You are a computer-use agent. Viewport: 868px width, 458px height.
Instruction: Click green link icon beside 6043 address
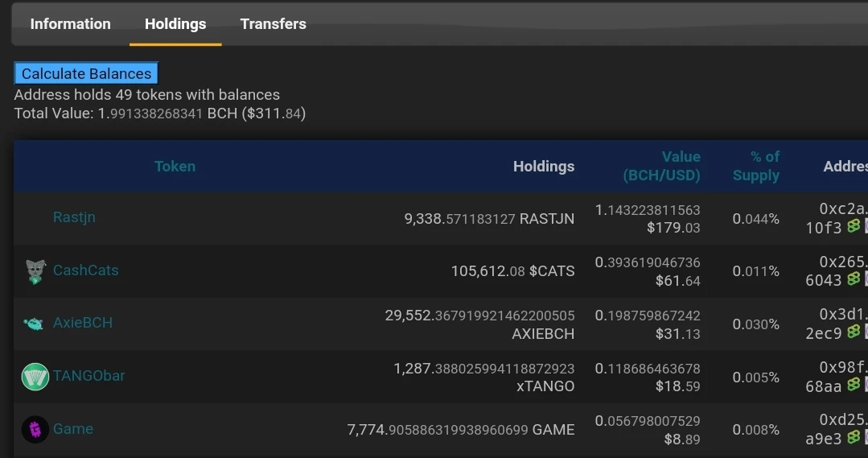854,279
